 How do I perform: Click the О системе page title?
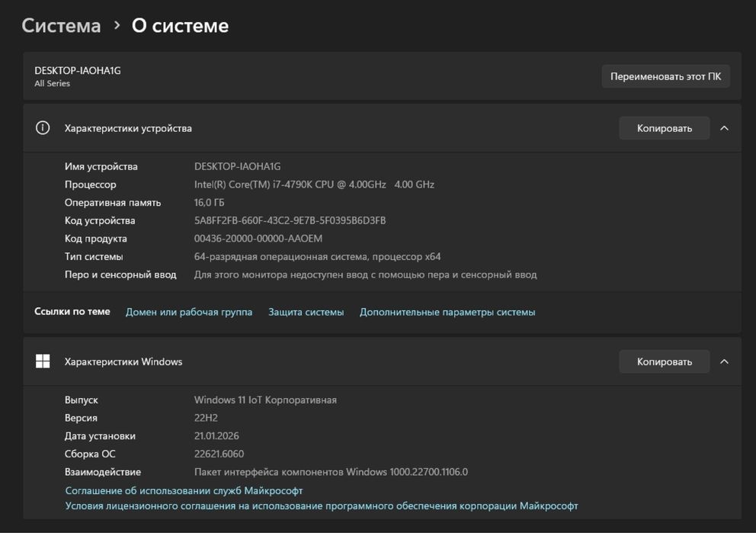(180, 25)
